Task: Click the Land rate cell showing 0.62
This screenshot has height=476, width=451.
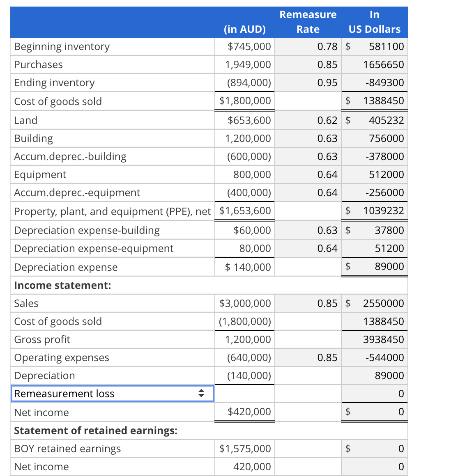Action: coord(308,120)
